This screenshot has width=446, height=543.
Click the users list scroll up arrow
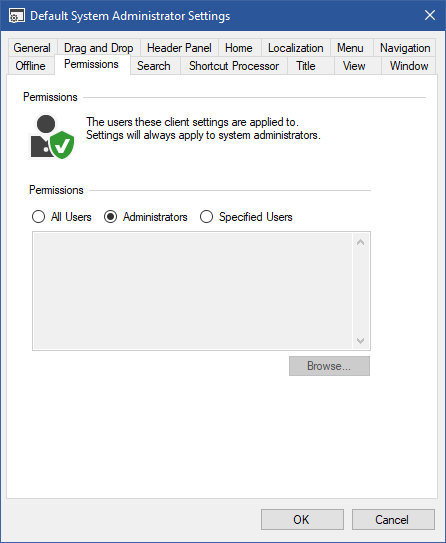point(360,242)
